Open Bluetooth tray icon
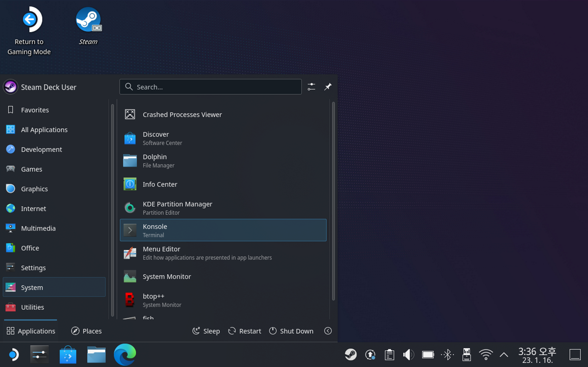The width and height of the screenshot is (588, 367). point(447,355)
